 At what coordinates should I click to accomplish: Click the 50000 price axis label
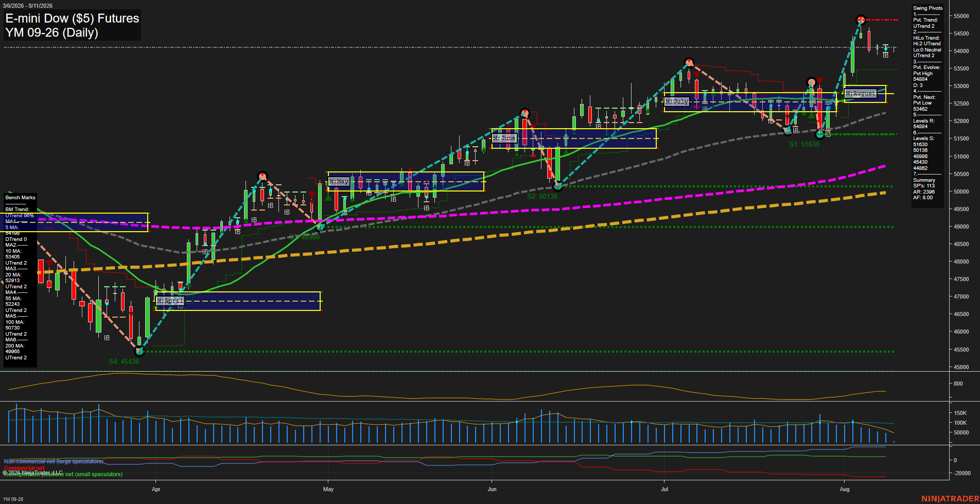click(x=961, y=192)
